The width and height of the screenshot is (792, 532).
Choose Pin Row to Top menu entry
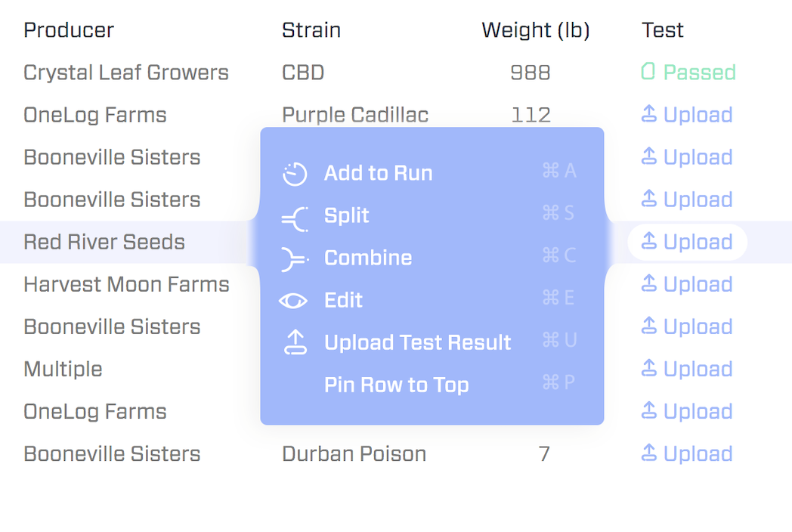[396, 385]
